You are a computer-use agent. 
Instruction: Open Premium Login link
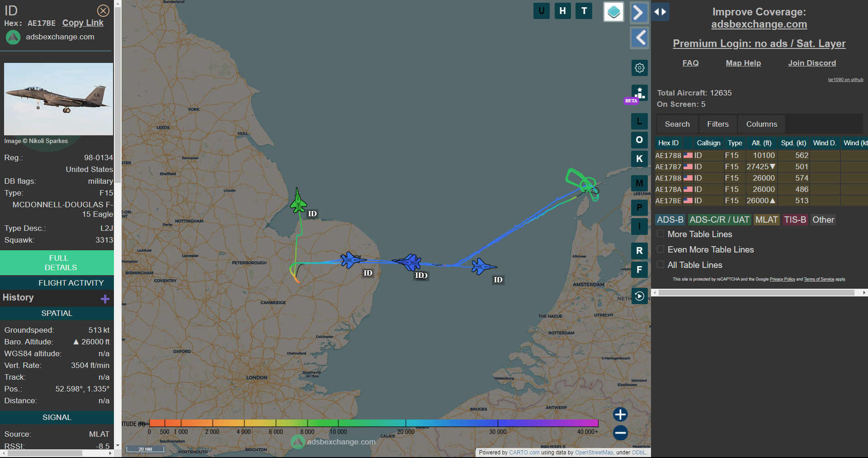759,43
